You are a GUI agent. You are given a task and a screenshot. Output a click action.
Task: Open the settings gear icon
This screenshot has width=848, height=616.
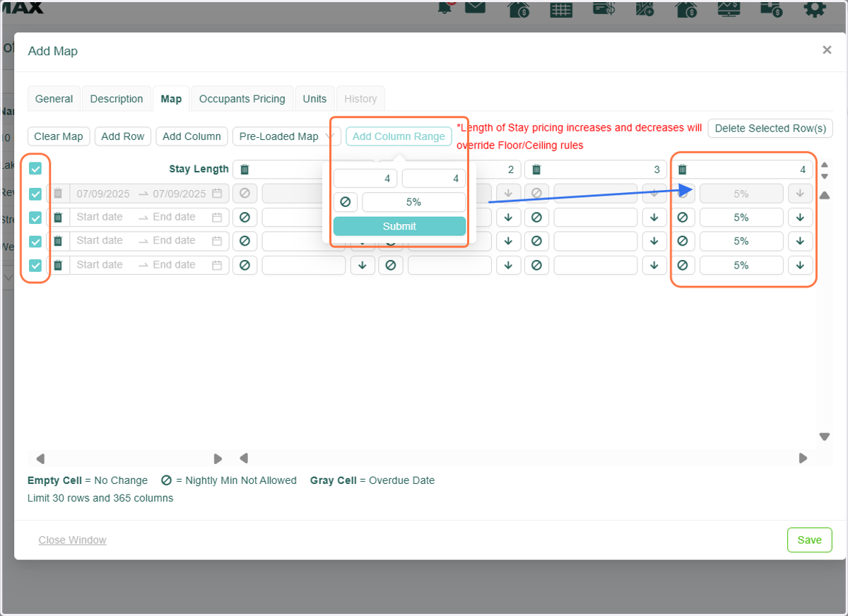click(814, 8)
